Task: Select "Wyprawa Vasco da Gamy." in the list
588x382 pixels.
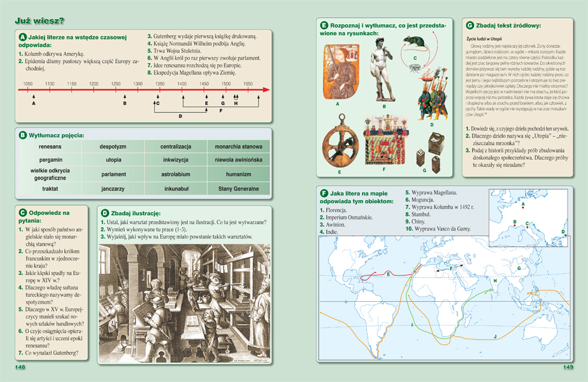Action: click(443, 229)
